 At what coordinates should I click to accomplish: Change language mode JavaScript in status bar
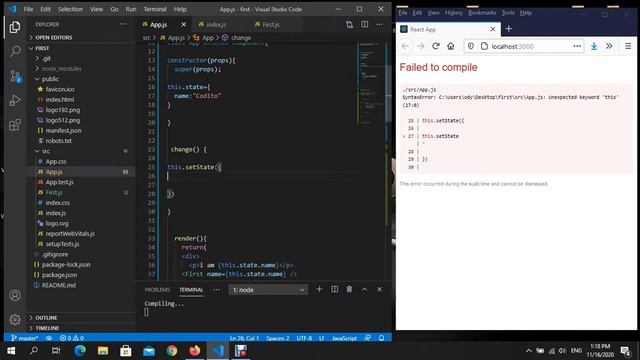(344, 338)
